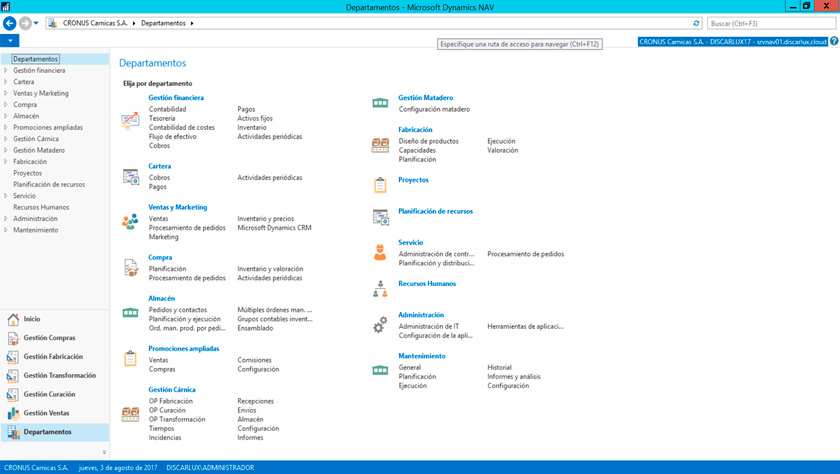Expand the Servicio tree node
Screen dimensions: 840x474
pos(6,195)
